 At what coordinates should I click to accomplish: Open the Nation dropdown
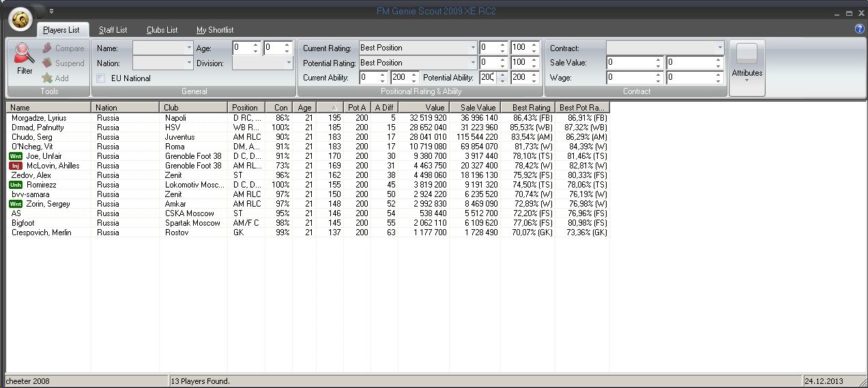click(189, 63)
